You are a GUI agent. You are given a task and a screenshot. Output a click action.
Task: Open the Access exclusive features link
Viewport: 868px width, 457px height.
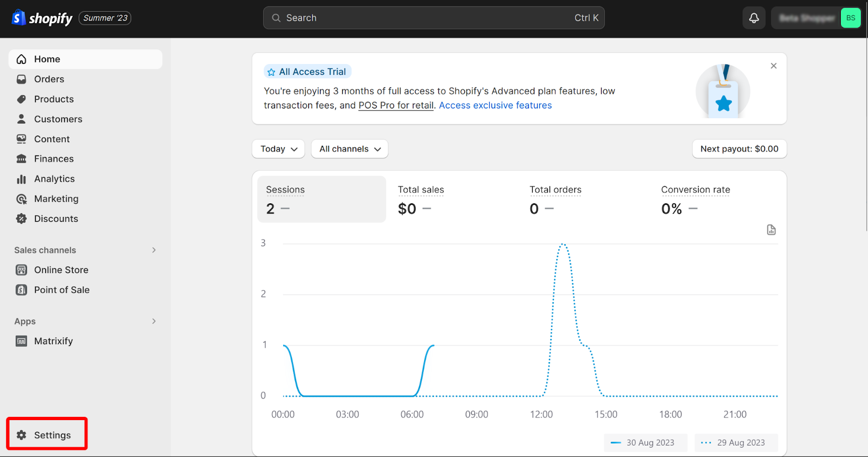(x=495, y=105)
